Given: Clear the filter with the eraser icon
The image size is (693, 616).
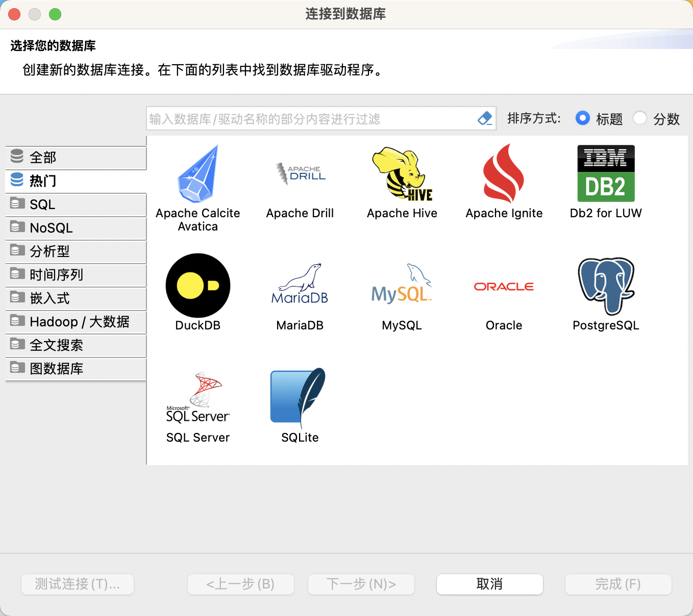Looking at the screenshot, I should click(485, 119).
